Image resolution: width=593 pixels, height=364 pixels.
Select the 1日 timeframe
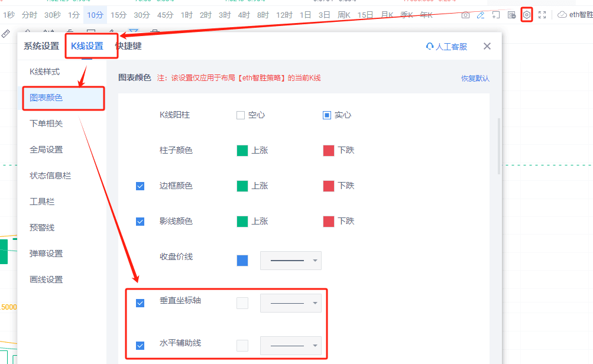pyautogui.click(x=305, y=15)
